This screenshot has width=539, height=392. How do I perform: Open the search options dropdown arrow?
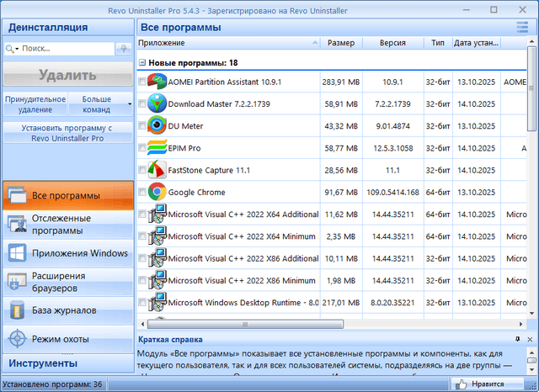coord(19,49)
